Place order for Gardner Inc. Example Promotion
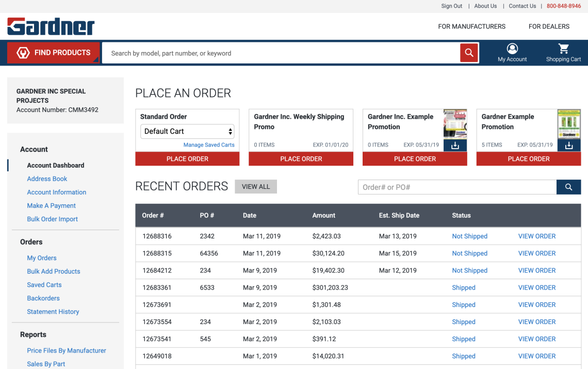Image resolution: width=588 pixels, height=369 pixels. coord(415,159)
